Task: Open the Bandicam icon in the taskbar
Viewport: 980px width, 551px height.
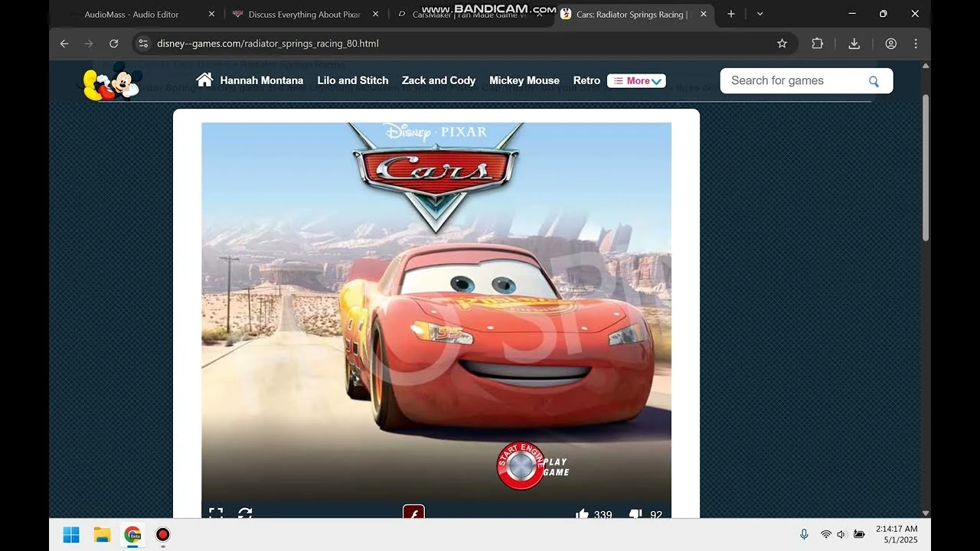Action: pyautogui.click(x=162, y=534)
